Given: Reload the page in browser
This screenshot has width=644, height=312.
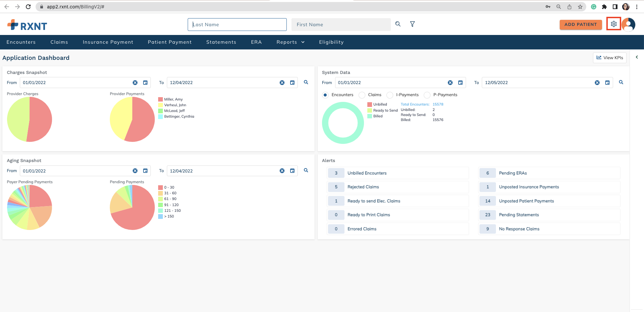Looking at the screenshot, I should [28, 7].
